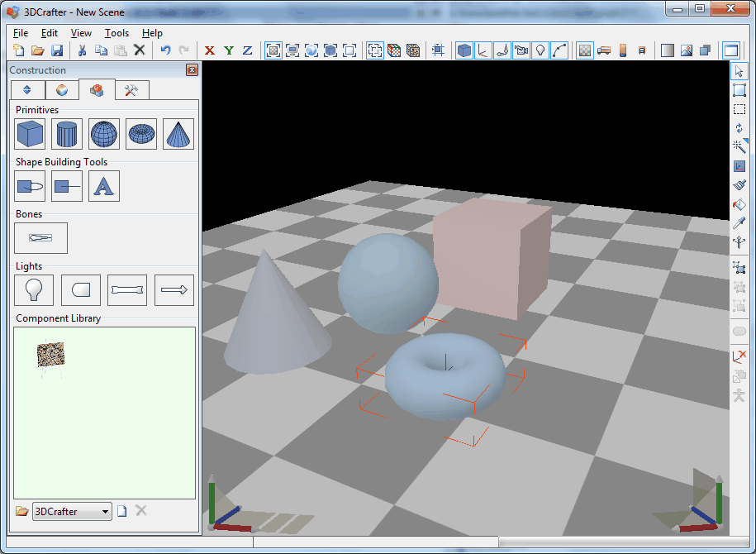
Task: Toggle the red X axis constraint
Action: 209,50
